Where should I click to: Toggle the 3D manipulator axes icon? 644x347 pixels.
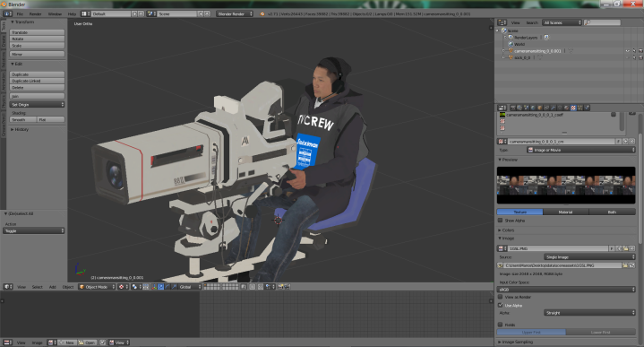tap(154, 287)
